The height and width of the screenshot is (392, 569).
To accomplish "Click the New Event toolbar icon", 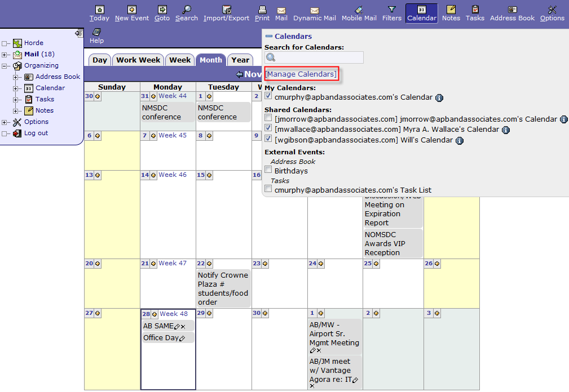I will [131, 10].
